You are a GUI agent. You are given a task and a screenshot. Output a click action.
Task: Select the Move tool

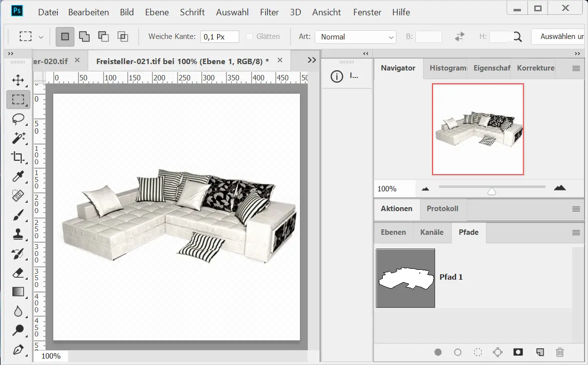pos(18,80)
